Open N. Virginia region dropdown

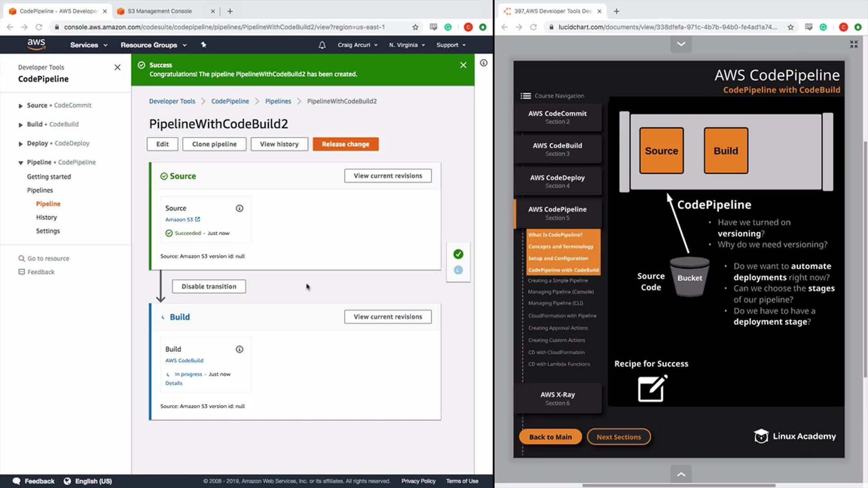[407, 45]
